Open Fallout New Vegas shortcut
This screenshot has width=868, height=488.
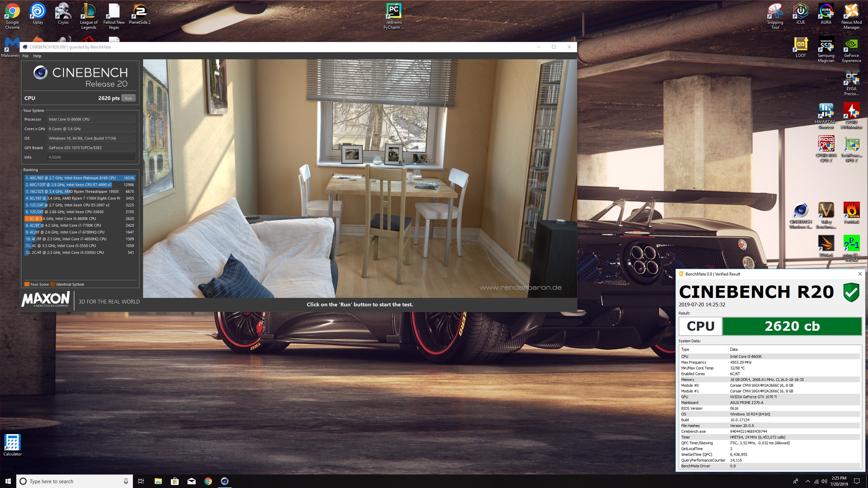114,16
